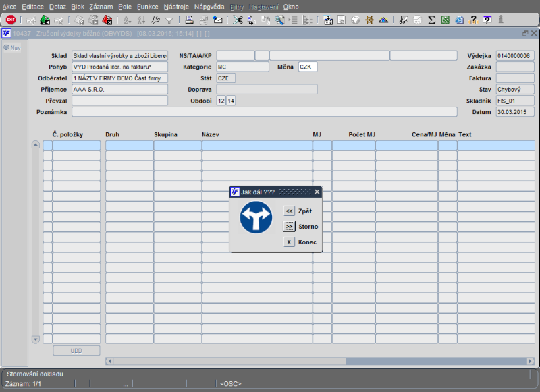The height and width of the screenshot is (392, 540).
Task: Click the Měna field containing CZK
Action: pyautogui.click(x=307, y=67)
